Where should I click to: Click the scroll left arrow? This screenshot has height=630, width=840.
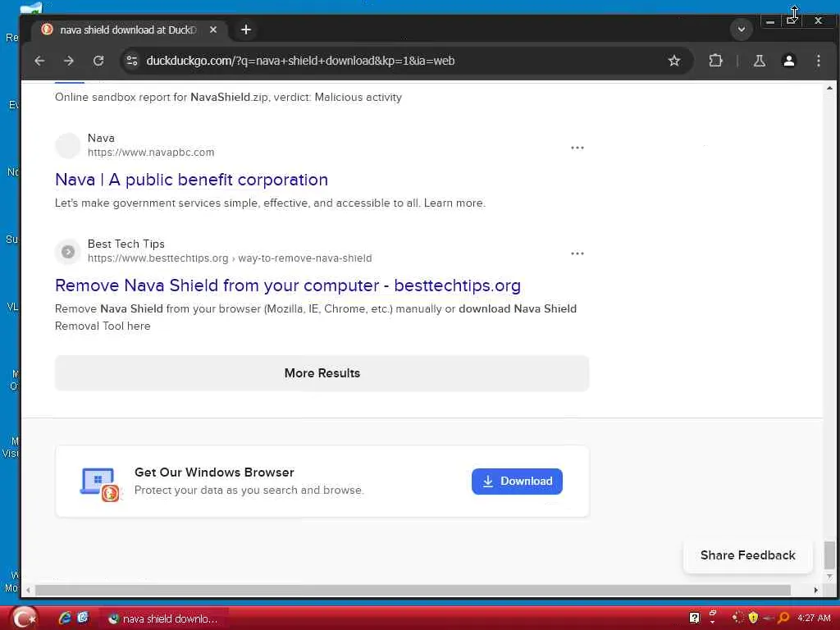(x=28, y=590)
